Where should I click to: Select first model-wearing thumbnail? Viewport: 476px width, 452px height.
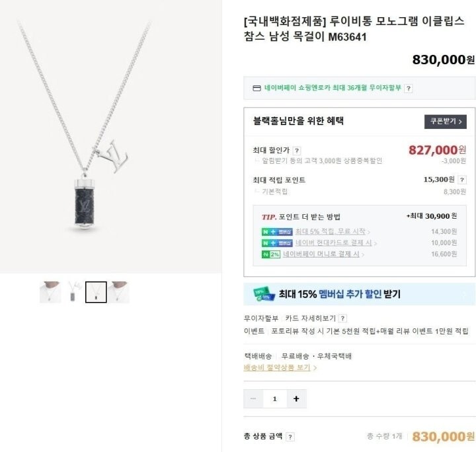point(50,292)
